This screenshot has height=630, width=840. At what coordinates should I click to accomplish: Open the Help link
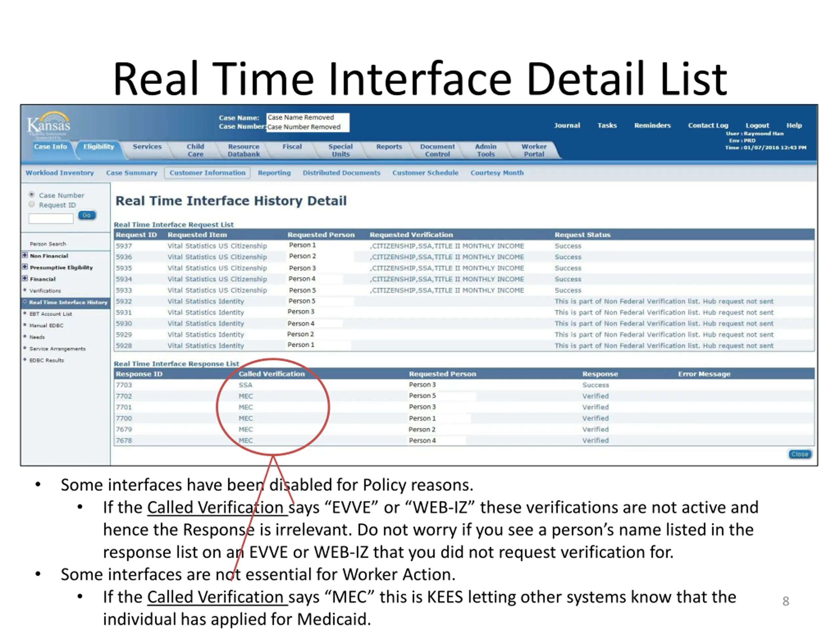click(794, 125)
